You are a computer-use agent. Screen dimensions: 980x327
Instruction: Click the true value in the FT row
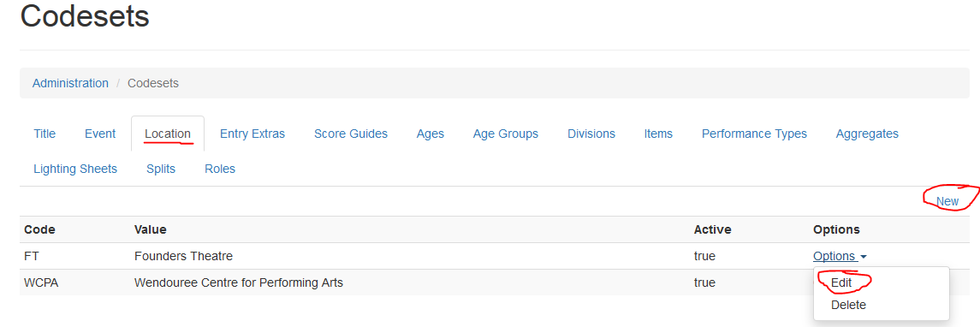tap(704, 256)
